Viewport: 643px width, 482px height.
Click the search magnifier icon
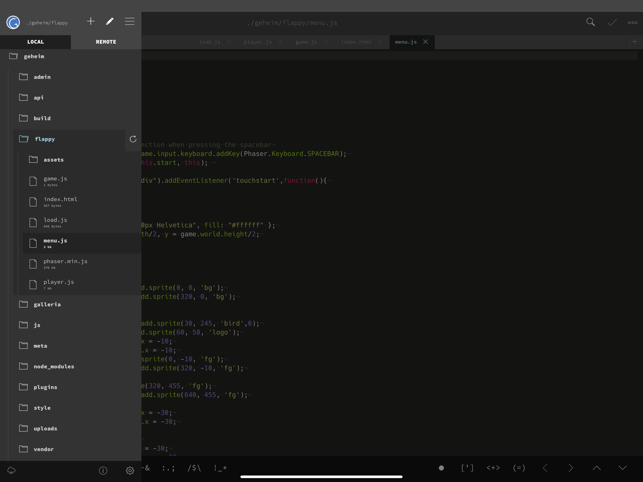(591, 21)
